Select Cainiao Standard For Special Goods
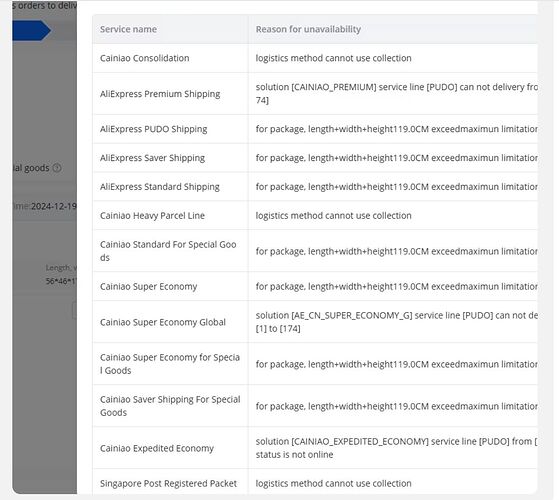 pyautogui.click(x=168, y=251)
